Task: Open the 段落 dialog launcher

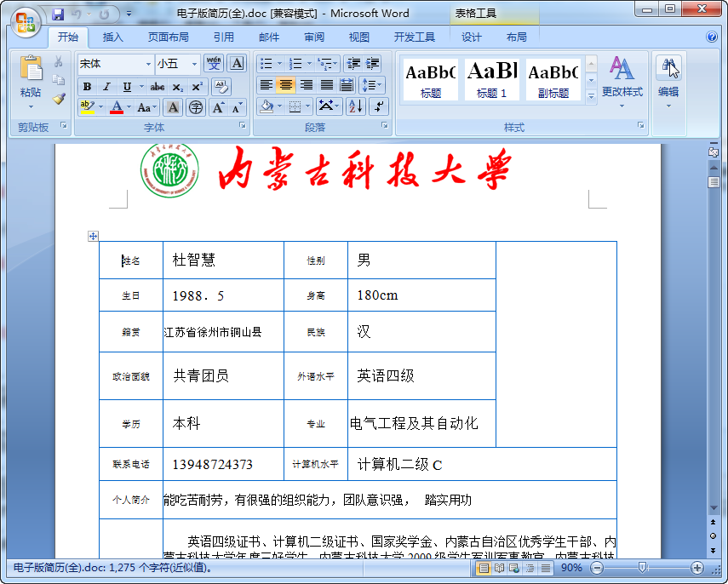Action: coord(384,125)
